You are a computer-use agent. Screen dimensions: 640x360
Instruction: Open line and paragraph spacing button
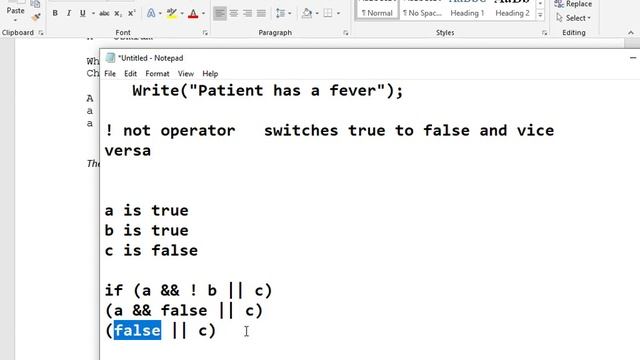(x=280, y=13)
